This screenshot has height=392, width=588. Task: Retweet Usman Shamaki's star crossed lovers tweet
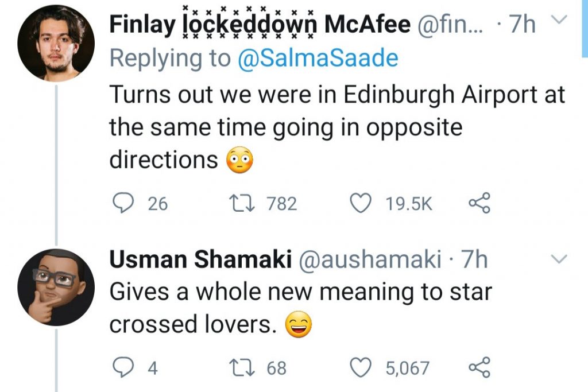pyautogui.click(x=237, y=367)
